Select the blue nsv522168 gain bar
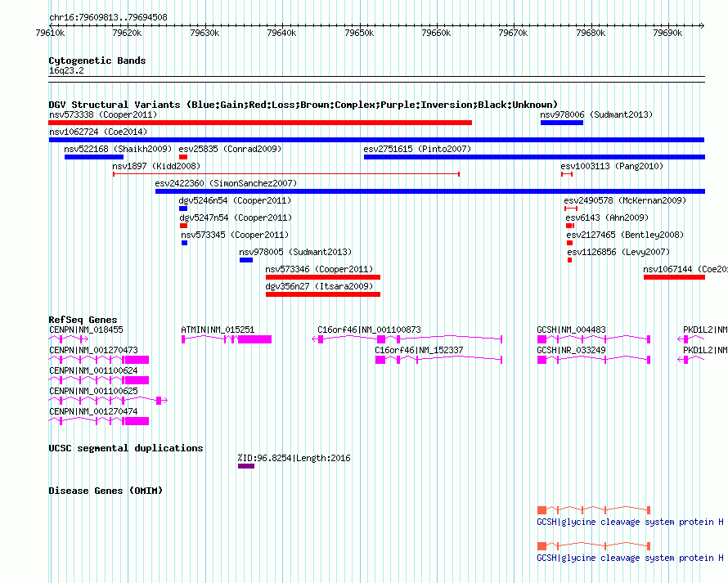Viewport: 728px width, 583px height. [x=94, y=157]
